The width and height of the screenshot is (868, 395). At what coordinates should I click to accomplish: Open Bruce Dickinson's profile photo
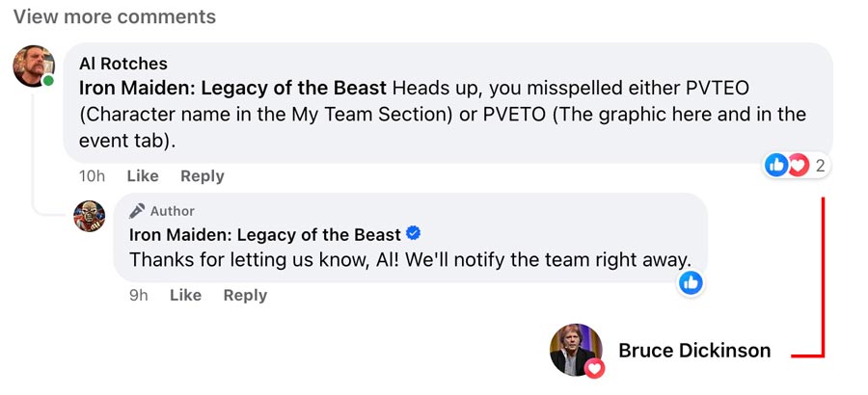[575, 350]
